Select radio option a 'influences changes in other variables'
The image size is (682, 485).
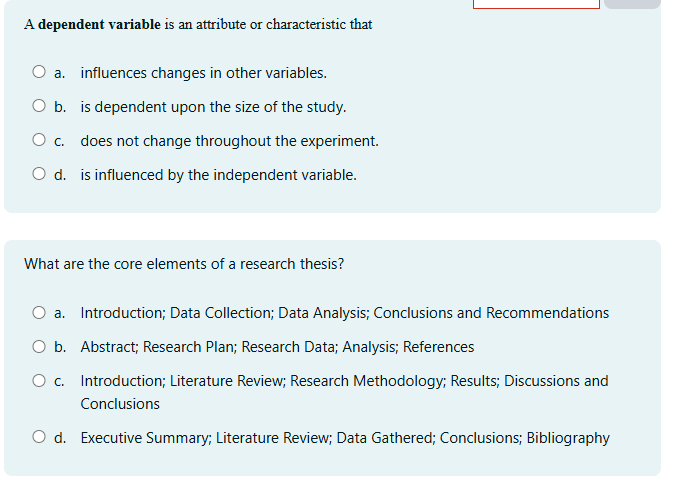pos(39,73)
